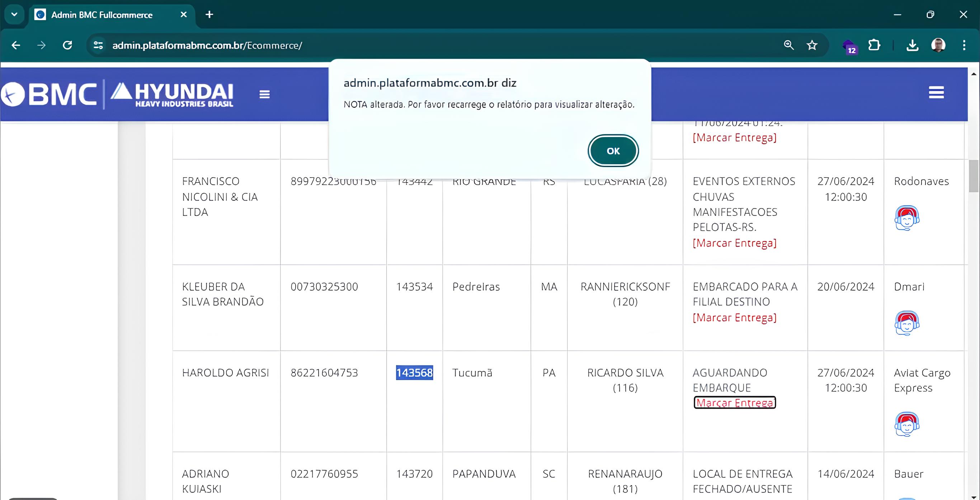Select seller RANNIERICKSONF (120)
This screenshot has height=500, width=980.
click(625, 294)
